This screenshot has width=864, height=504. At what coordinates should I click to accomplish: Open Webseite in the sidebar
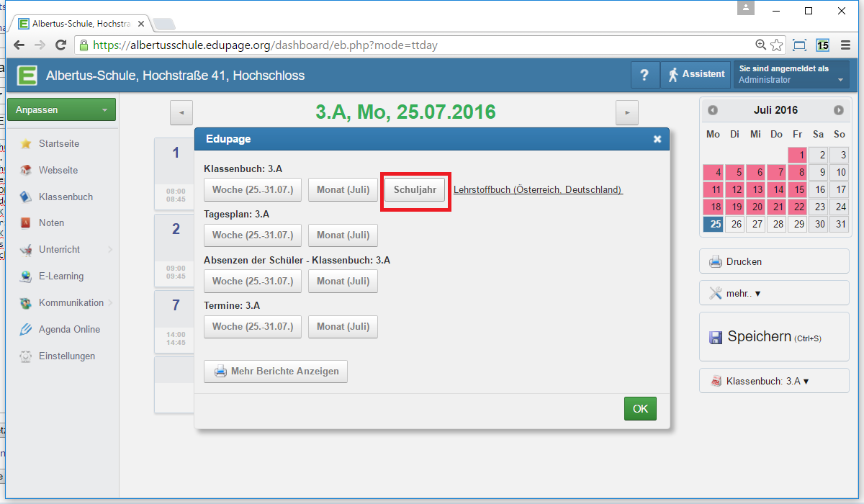[58, 170]
